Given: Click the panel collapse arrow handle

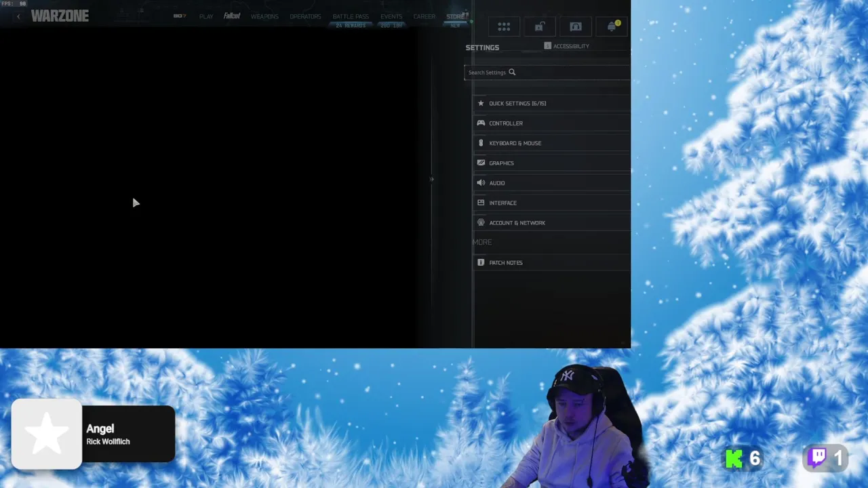Looking at the screenshot, I should 432,179.
